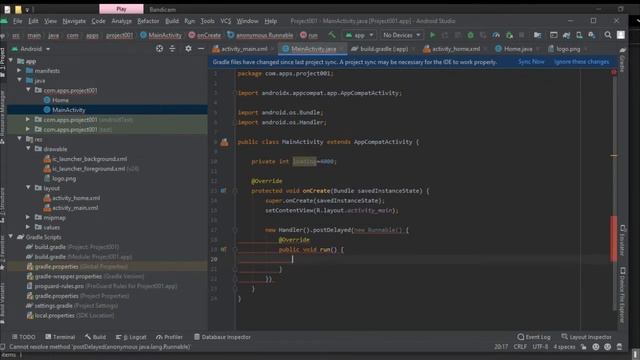Viewport: 640px width, 360px height.
Task: Click the Play tab in Bandicam window
Action: 121,9
